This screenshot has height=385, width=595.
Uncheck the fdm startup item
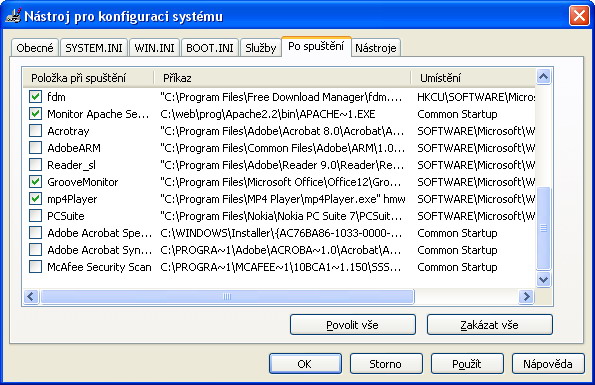click(35, 97)
